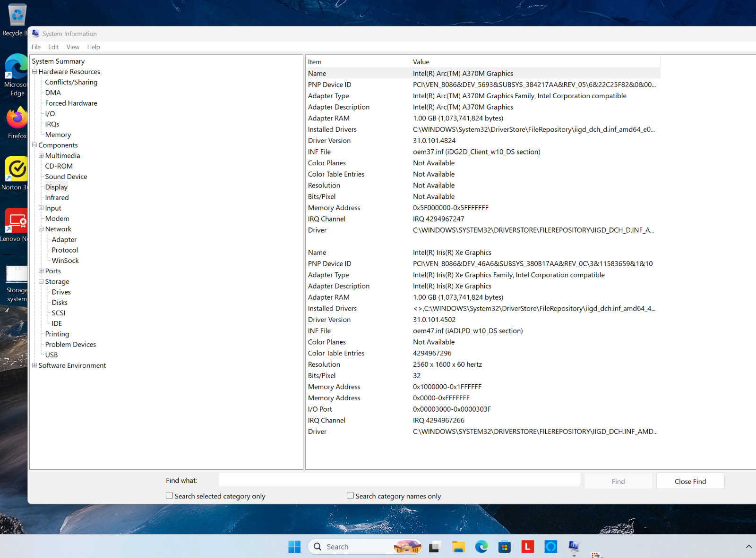The width and height of the screenshot is (756, 558).
Task: Open Microsoft Store from the taskbar
Action: pos(505,547)
